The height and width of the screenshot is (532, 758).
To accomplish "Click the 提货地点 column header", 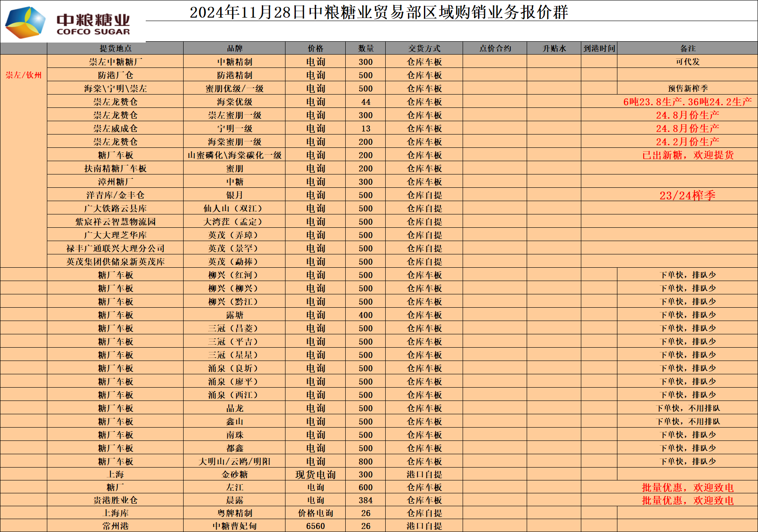I will pyautogui.click(x=115, y=49).
